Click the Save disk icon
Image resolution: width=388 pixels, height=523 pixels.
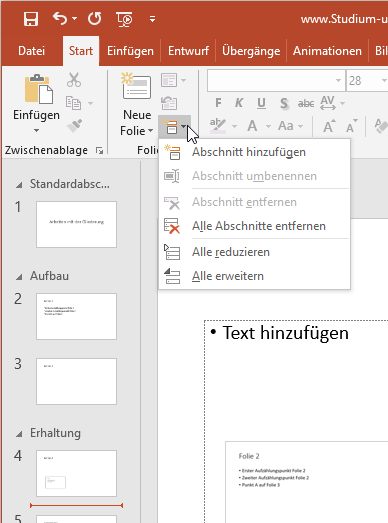[x=31, y=19]
